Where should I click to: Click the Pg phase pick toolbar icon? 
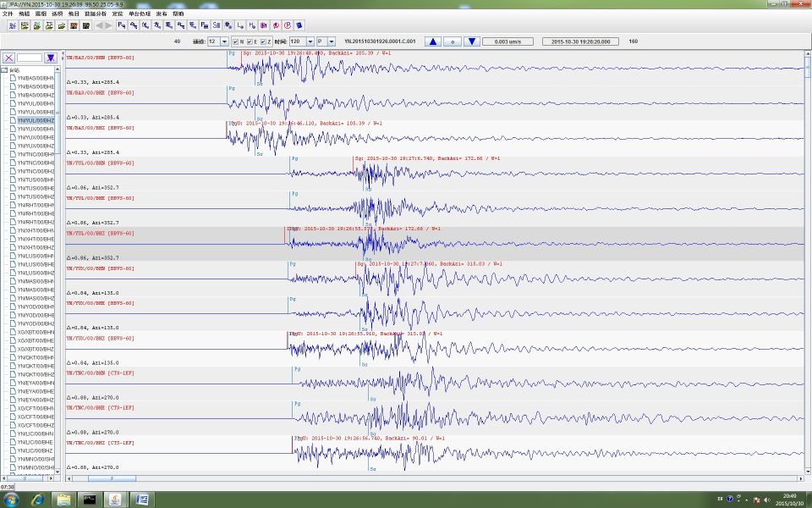click(123, 26)
